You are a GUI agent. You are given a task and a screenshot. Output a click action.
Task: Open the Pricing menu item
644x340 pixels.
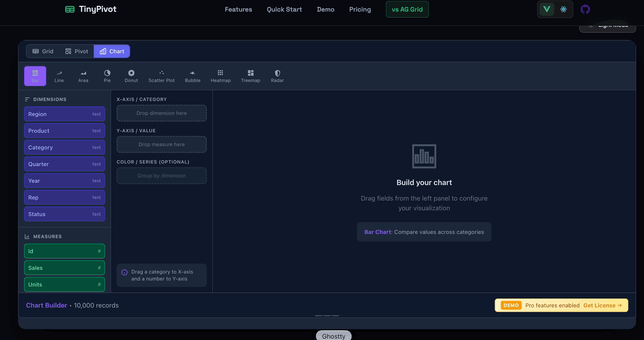360,9
